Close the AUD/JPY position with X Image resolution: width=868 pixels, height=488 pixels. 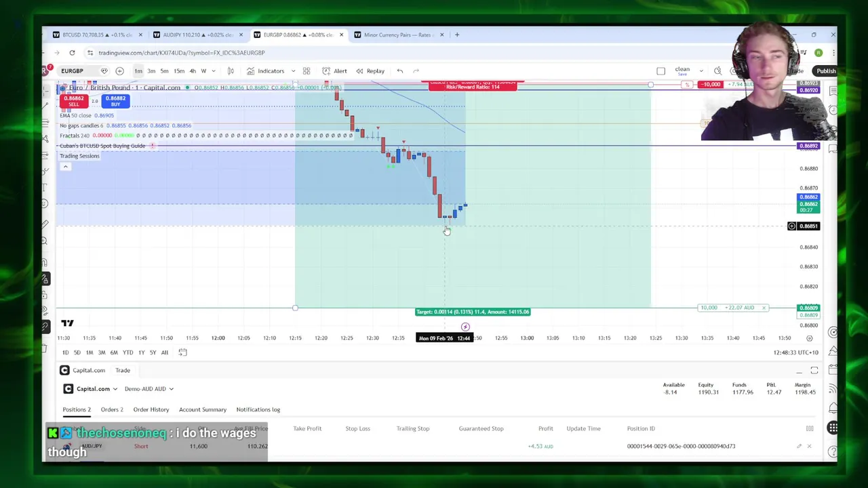[809, 446]
